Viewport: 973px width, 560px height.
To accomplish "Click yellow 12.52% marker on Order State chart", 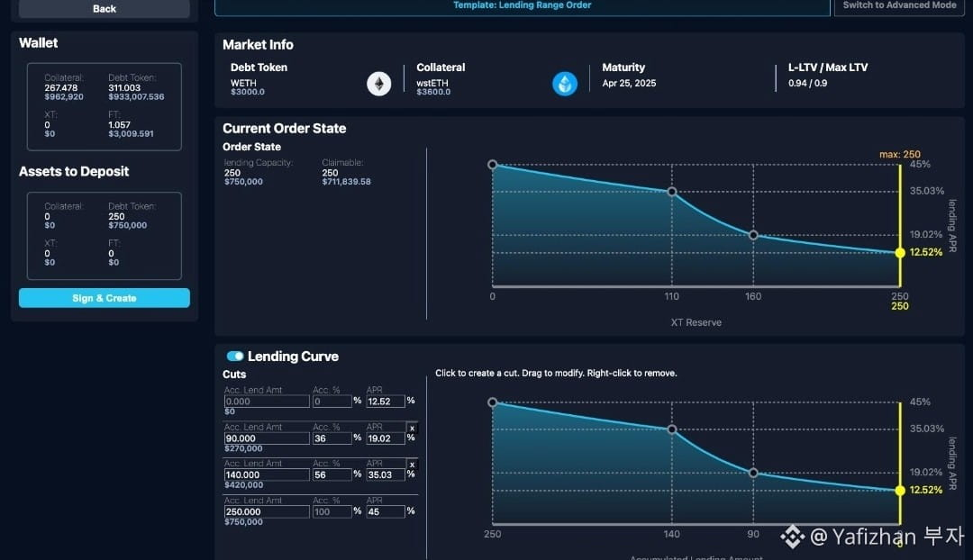I will click(900, 252).
